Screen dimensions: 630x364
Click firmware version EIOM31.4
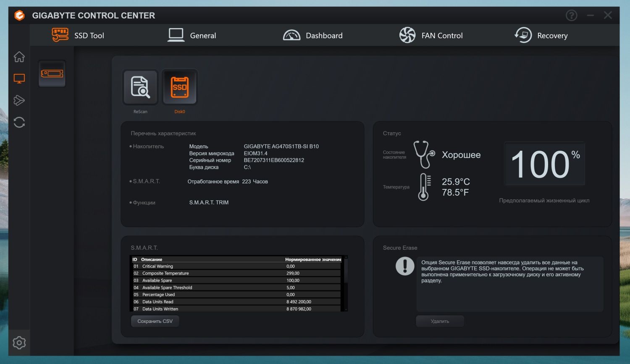click(255, 153)
